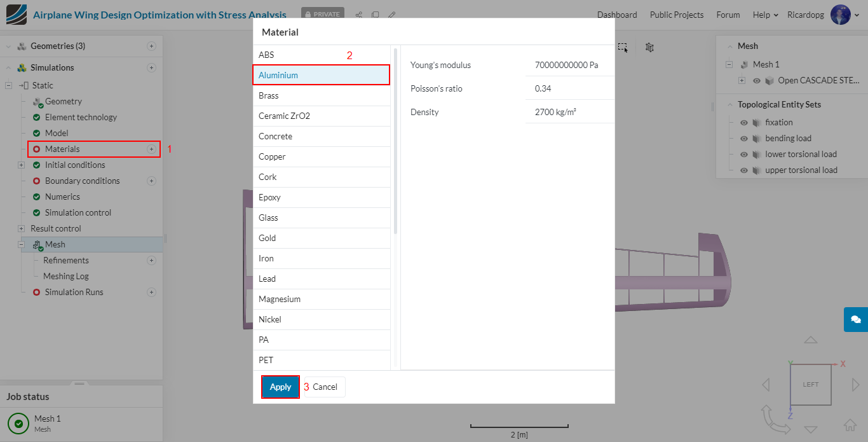Viewport: 868px width, 442px height.
Task: Click the share project icon
Action: click(359, 15)
